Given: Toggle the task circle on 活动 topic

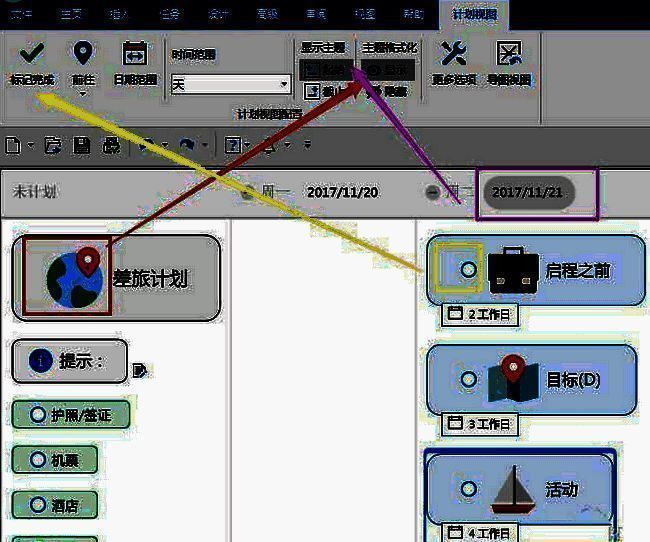Looking at the screenshot, I should coord(469,489).
